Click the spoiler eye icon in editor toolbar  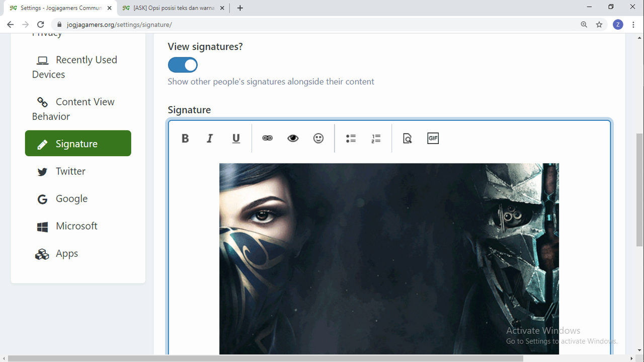(293, 138)
